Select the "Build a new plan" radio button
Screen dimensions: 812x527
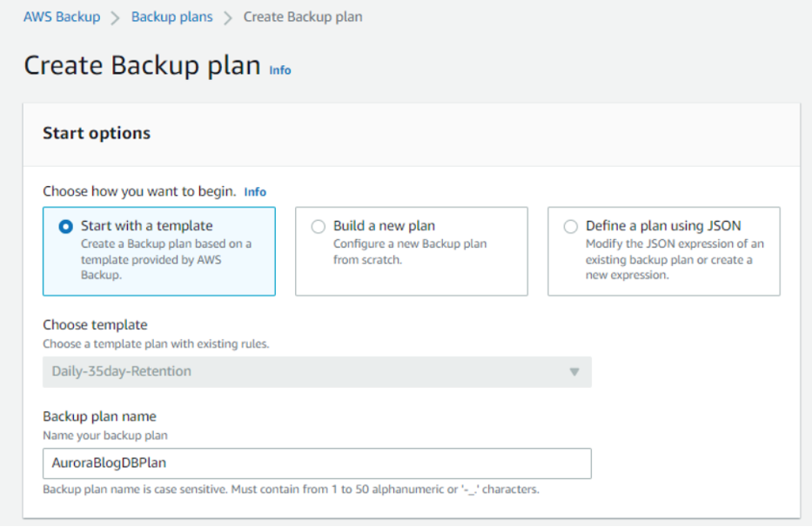319,226
